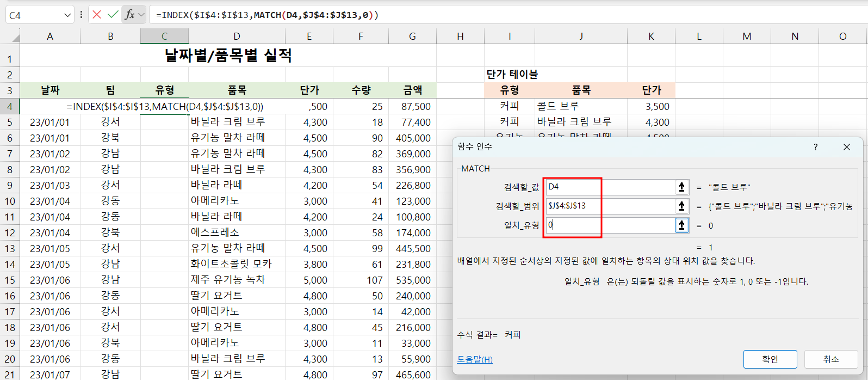Click price table cell 3,500
The width and height of the screenshot is (868, 380).
point(651,106)
